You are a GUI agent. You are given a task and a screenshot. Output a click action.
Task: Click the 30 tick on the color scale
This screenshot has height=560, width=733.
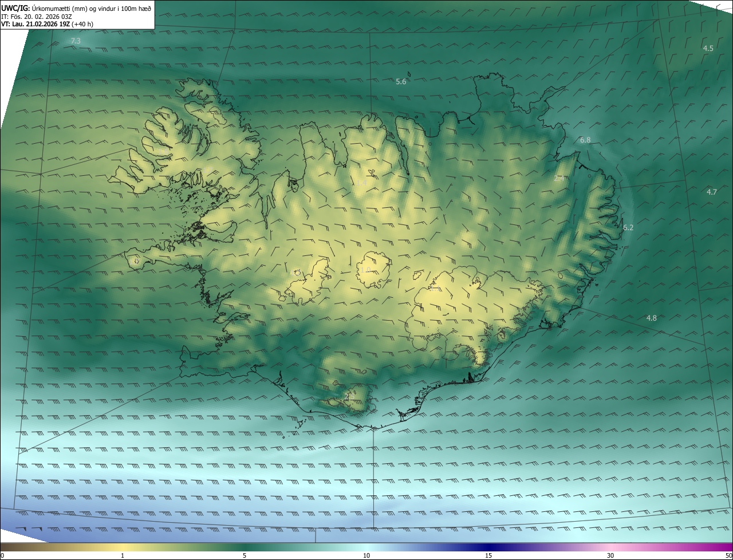coord(610,555)
